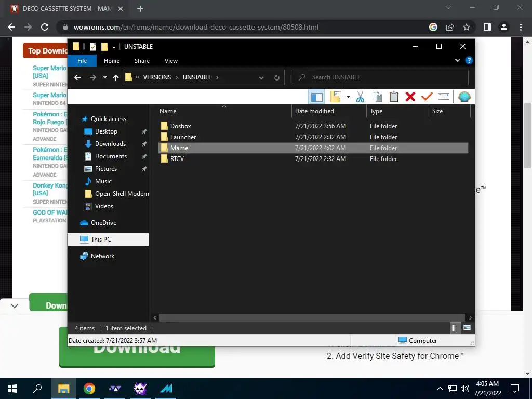Click the horizontal scrollbar in file list
532x399 pixels.
click(x=312, y=318)
